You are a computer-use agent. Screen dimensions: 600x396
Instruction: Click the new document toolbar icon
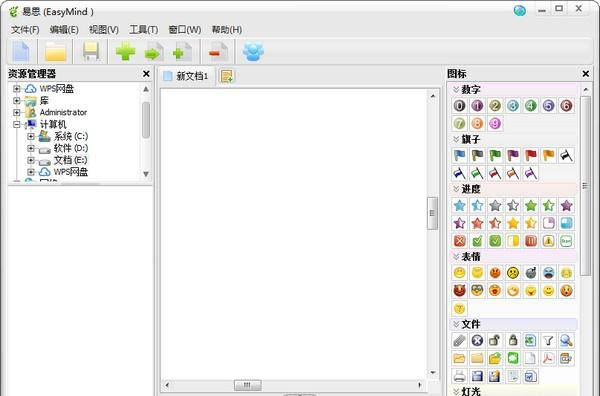[21, 52]
